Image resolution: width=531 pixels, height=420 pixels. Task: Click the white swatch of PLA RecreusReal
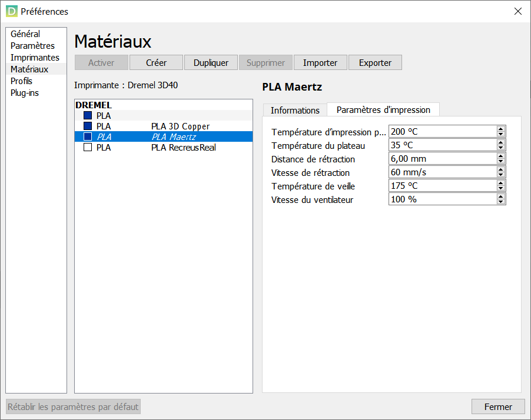(88, 147)
